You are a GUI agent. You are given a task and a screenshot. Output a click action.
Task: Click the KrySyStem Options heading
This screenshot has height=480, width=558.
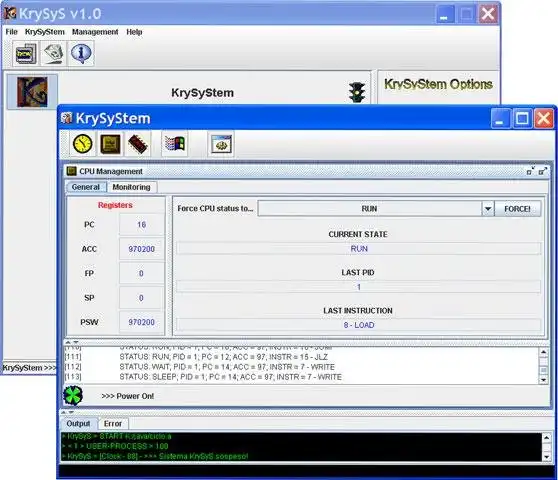(x=438, y=84)
